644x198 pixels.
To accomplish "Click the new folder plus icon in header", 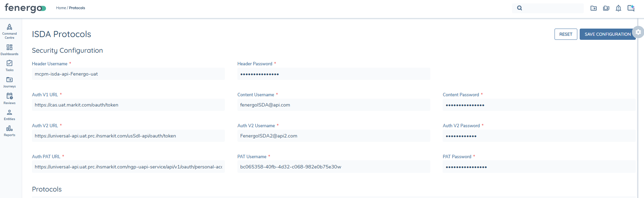I will 594,8.
